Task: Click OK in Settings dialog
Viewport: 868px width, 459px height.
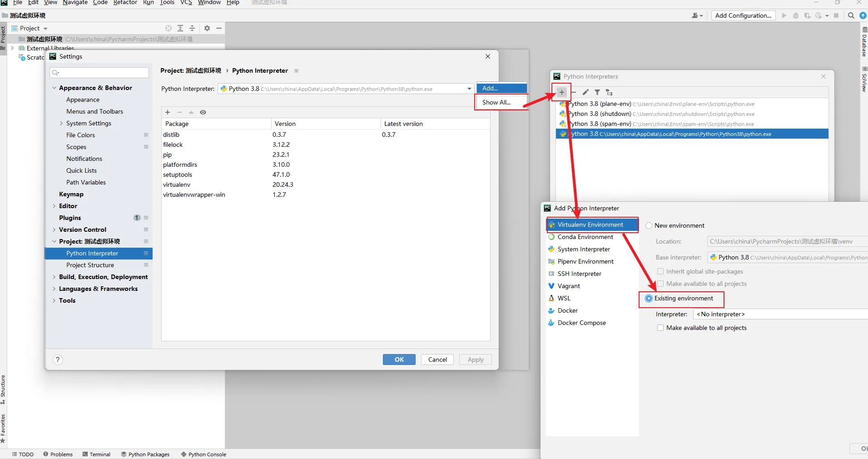Action: click(x=399, y=359)
